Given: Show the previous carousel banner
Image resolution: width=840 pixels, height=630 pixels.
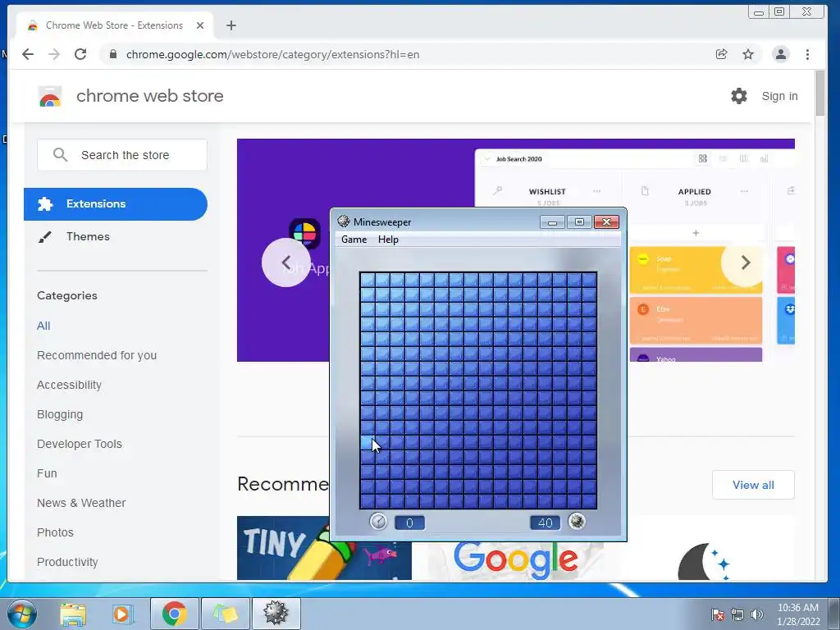Looking at the screenshot, I should pyautogui.click(x=286, y=262).
